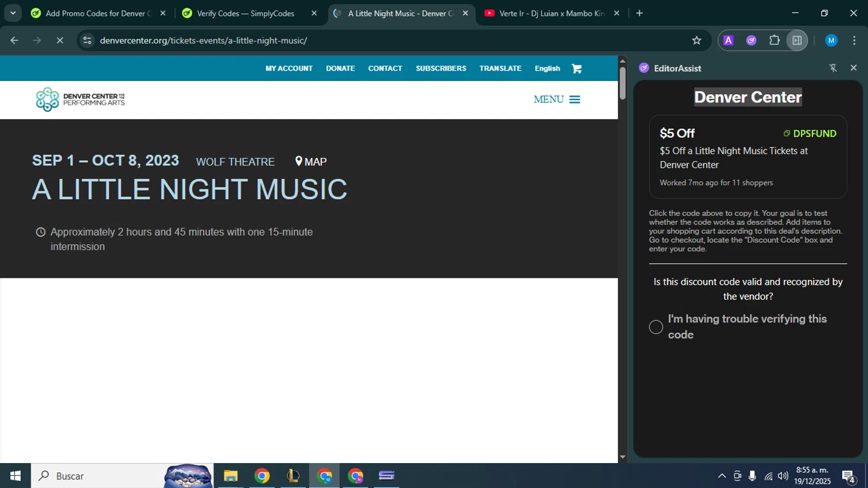
Task: Switch to the Verte Ir YouTube tab
Action: 552,13
